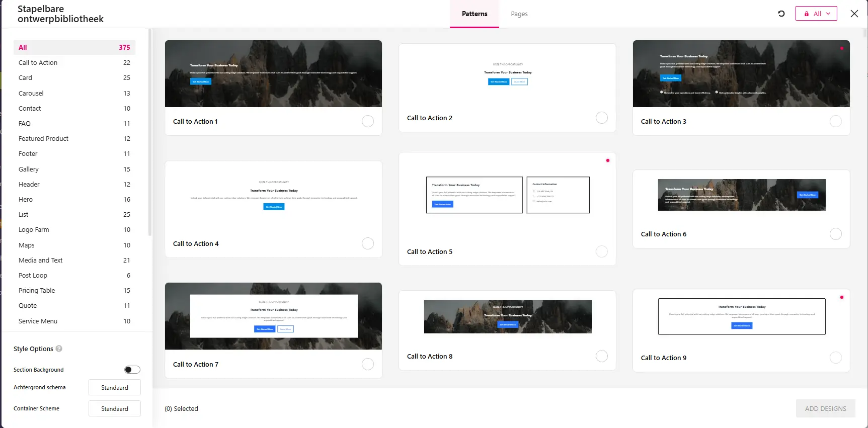Filter by Contact category
Viewport: 868px width, 428px height.
tap(74, 108)
